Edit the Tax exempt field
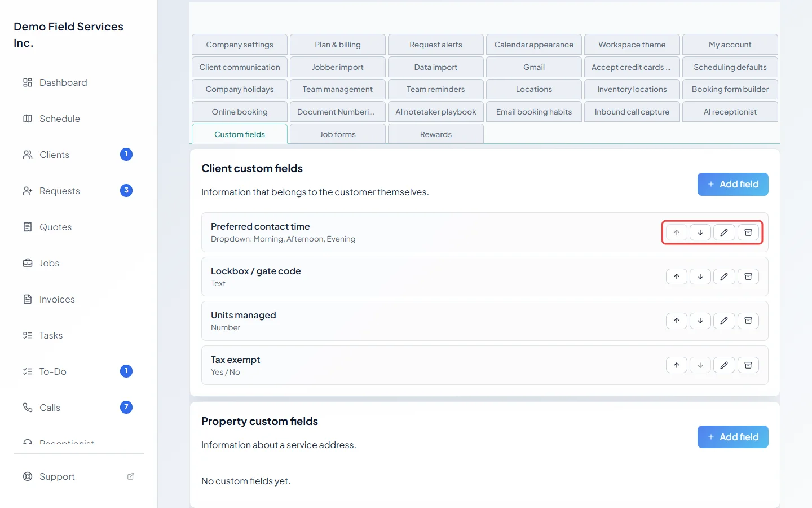Screen dimensions: 812x508 pyautogui.click(x=724, y=365)
